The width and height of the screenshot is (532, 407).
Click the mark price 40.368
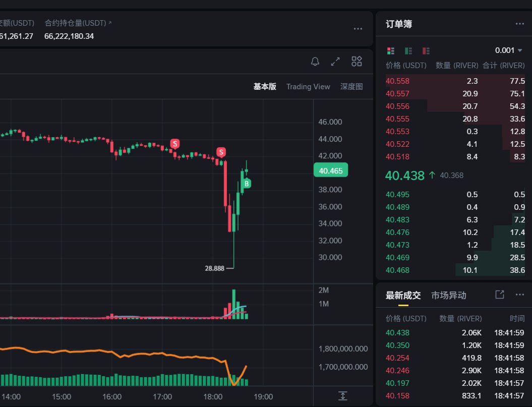coord(452,176)
